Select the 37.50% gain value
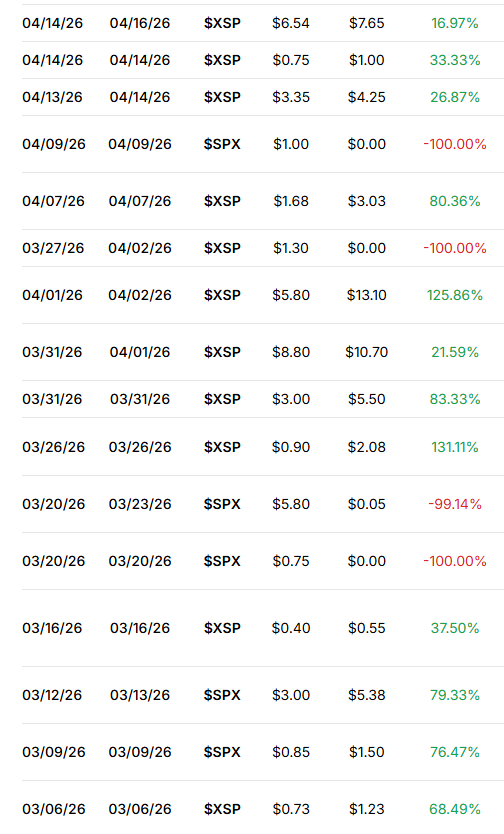This screenshot has height=834, width=504. (455, 628)
